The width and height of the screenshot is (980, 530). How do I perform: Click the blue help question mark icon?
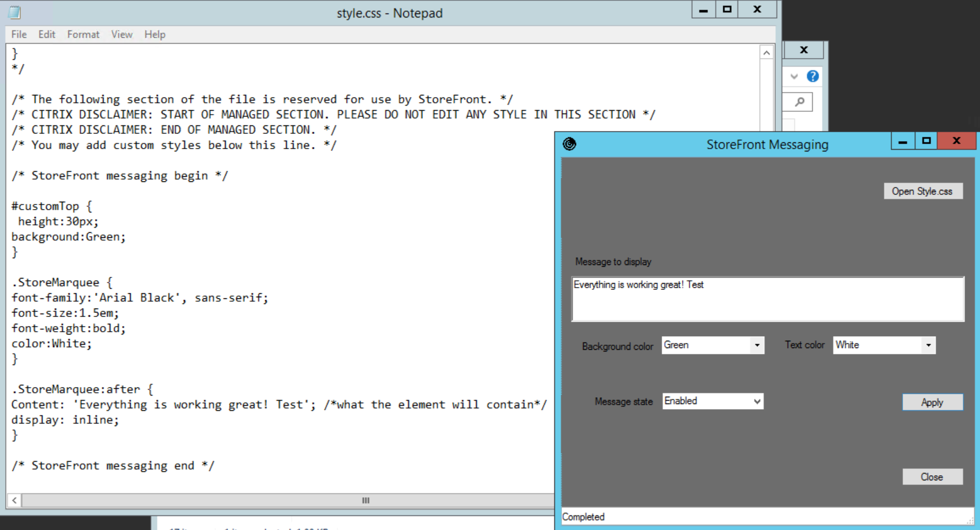click(x=813, y=76)
